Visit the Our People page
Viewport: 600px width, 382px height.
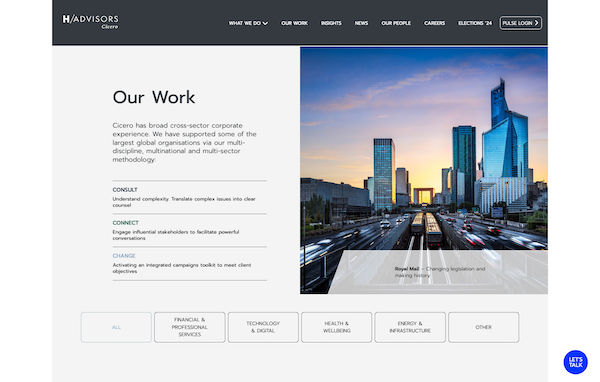click(396, 23)
